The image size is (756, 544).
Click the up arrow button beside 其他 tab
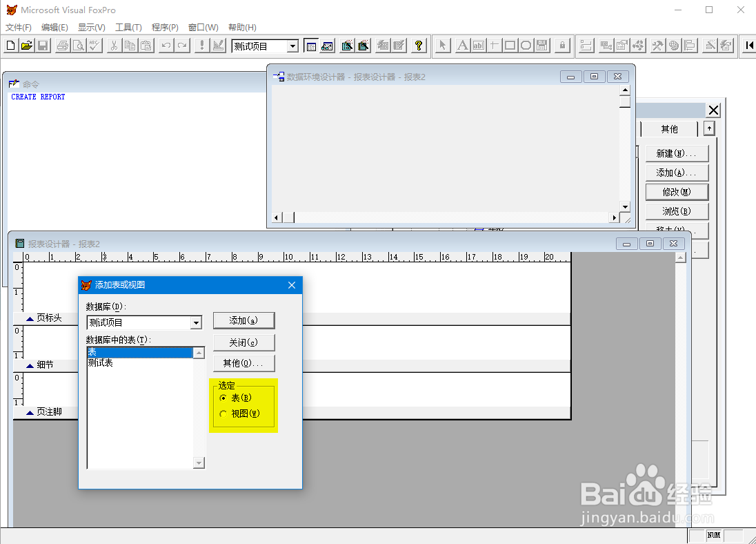click(x=709, y=128)
